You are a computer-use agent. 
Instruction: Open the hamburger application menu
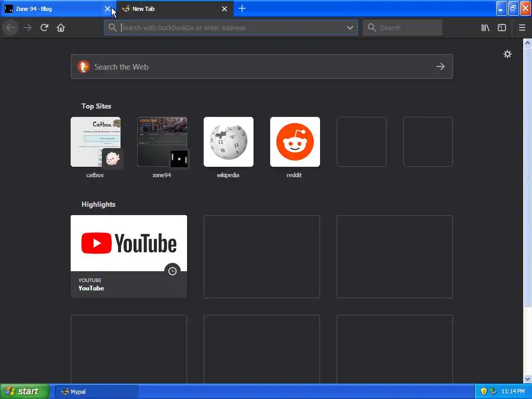click(x=522, y=28)
